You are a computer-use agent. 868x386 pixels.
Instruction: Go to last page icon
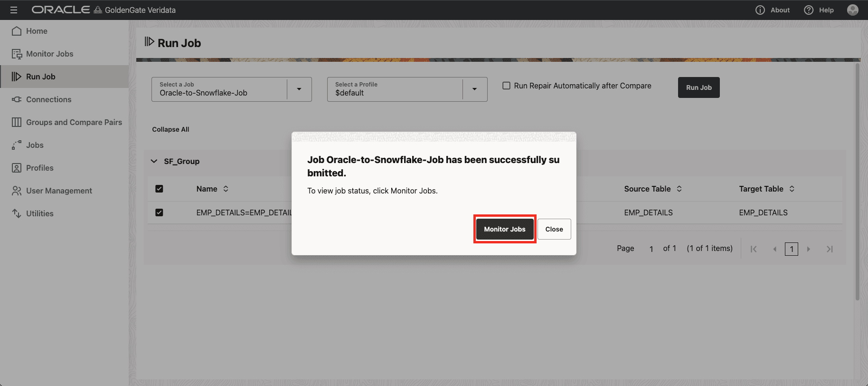point(830,249)
